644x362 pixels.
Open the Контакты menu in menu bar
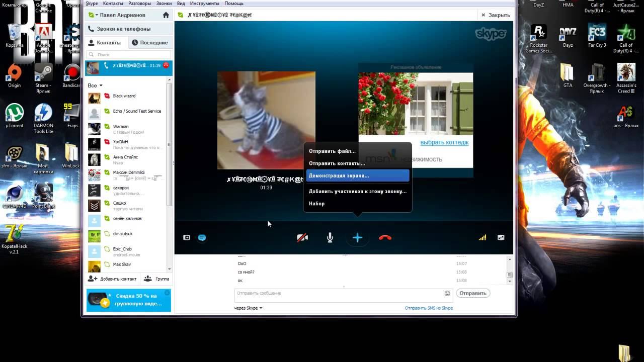(113, 4)
